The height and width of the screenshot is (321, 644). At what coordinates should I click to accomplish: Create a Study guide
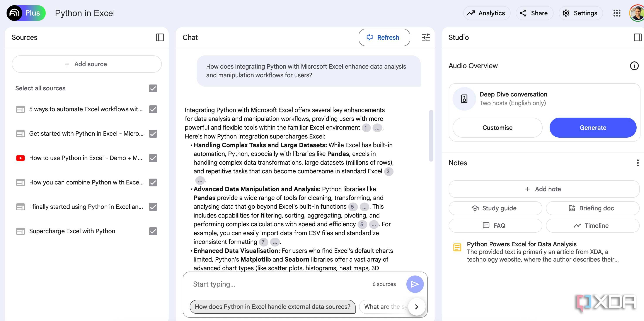tap(495, 208)
